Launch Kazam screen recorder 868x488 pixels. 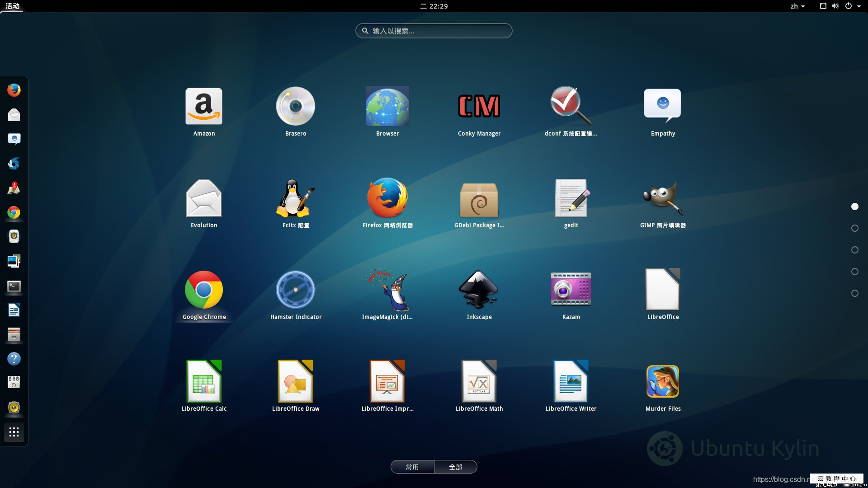[571, 291]
